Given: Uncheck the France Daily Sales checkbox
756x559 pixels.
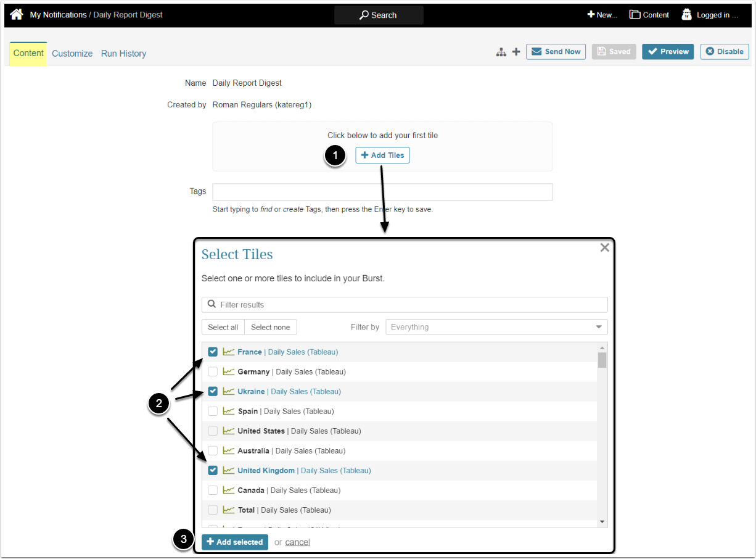Looking at the screenshot, I should pyautogui.click(x=213, y=352).
